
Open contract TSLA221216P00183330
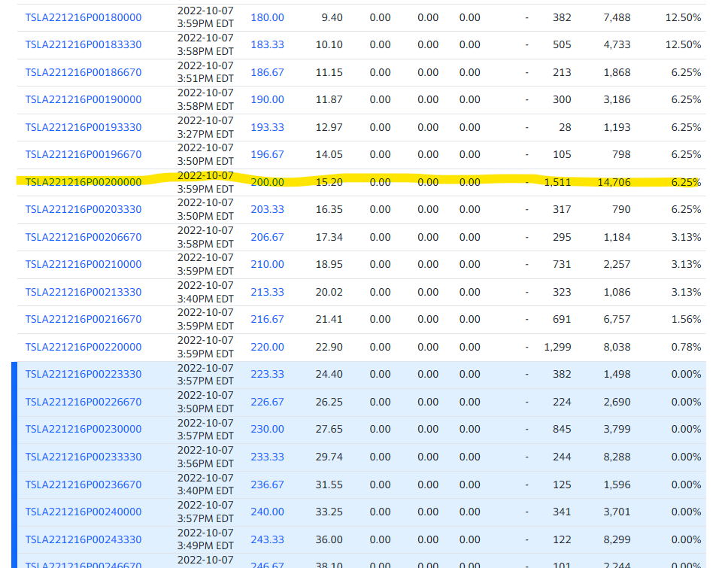coord(83,45)
